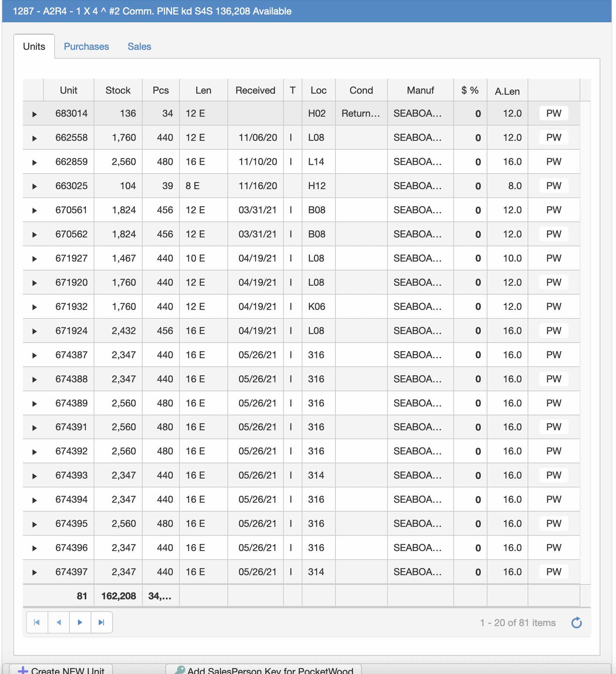616x674 pixels.
Task: Sort by A.Len column header
Action: (x=508, y=91)
